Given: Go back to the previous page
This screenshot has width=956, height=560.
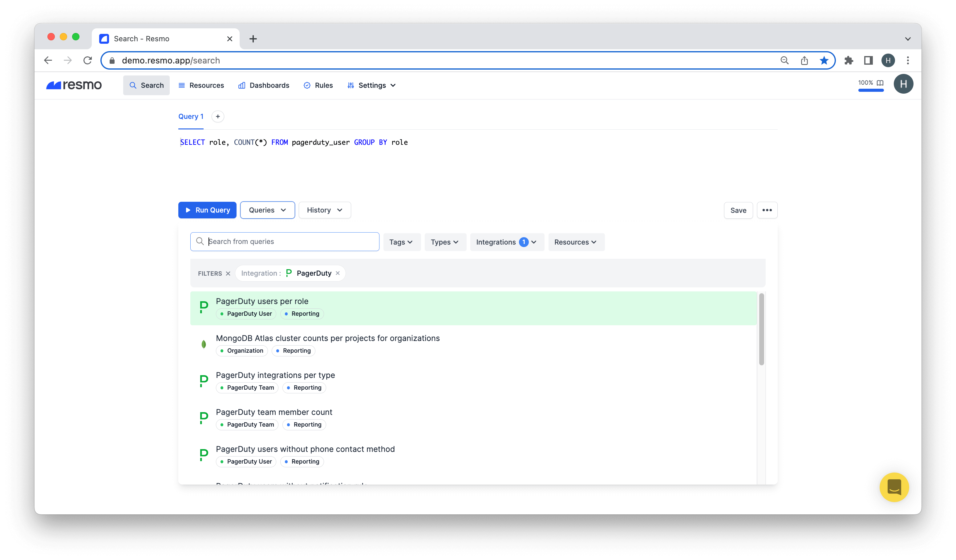Looking at the screenshot, I should [x=48, y=60].
